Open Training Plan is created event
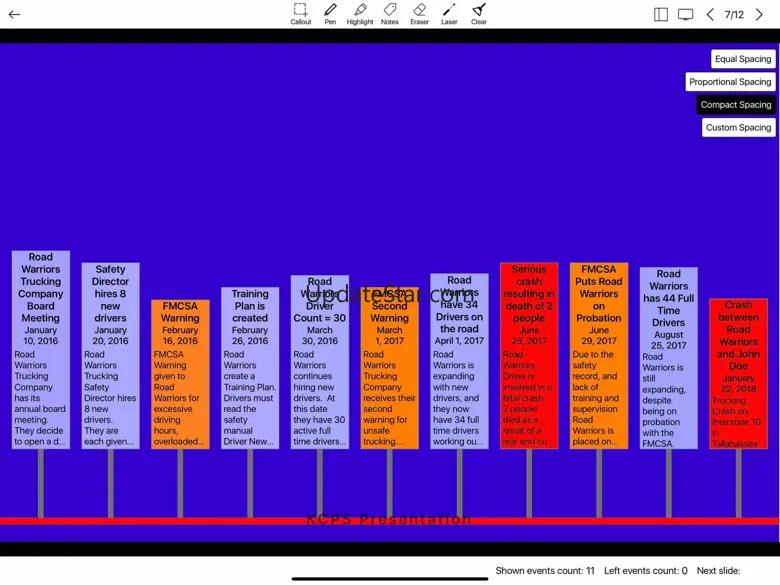The width and height of the screenshot is (780, 585). coord(250,368)
